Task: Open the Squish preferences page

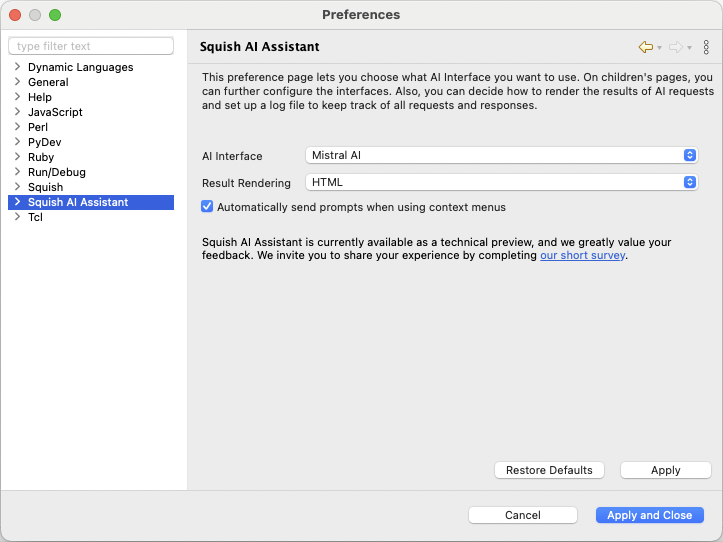Action: pos(45,187)
